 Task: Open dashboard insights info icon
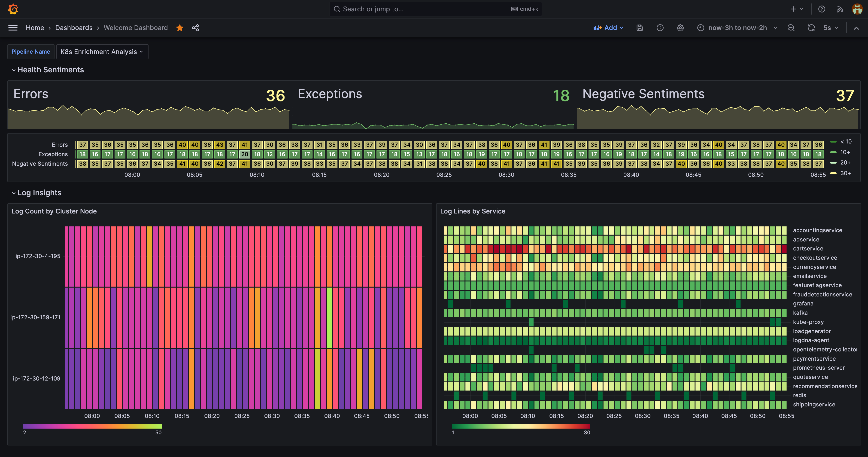[660, 28]
